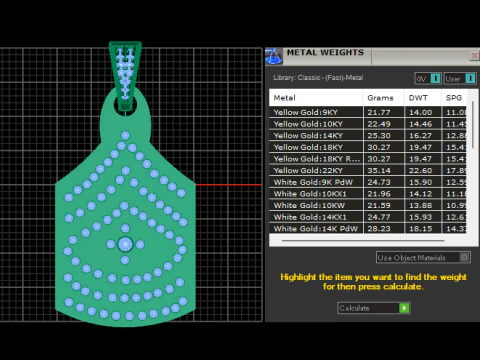Select the White Gold:14KX1 row
The height and width of the screenshot is (360, 480).
(x=368, y=217)
